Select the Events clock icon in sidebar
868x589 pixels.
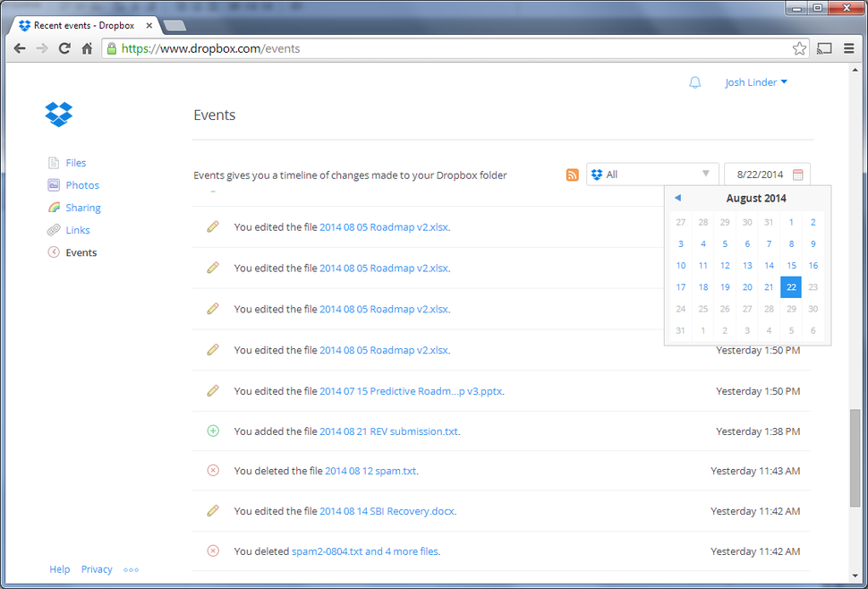coord(55,252)
